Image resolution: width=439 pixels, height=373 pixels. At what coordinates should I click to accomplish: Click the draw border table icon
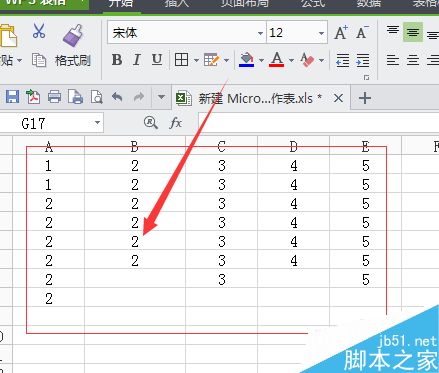tap(211, 60)
